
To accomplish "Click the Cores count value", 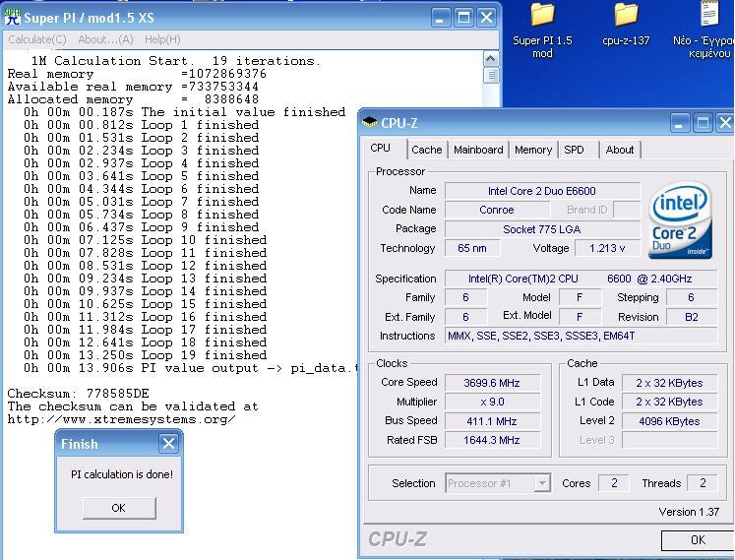I will (x=614, y=483).
